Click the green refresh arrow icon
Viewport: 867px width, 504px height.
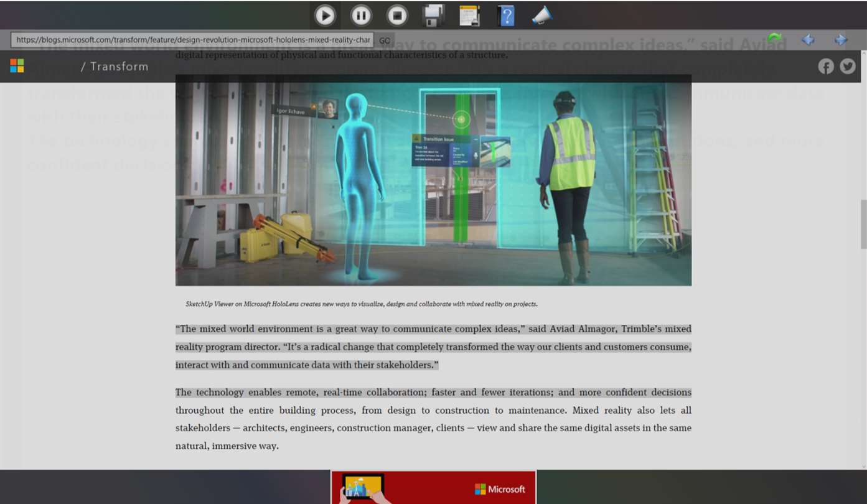[774, 39]
